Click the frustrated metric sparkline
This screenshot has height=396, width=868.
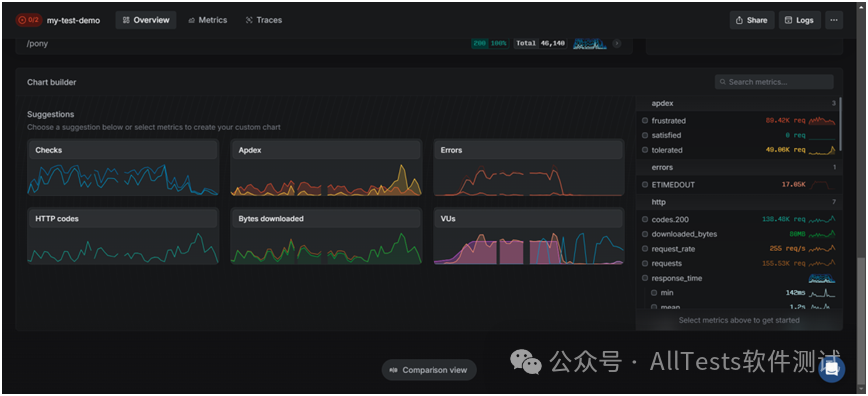click(821, 120)
